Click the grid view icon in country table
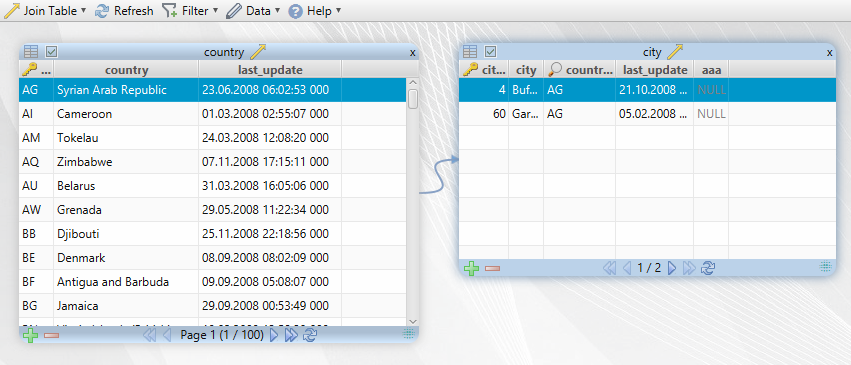 click(x=31, y=52)
